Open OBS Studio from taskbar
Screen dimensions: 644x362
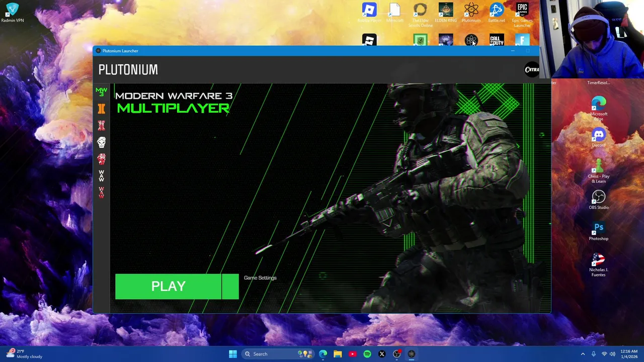click(397, 354)
